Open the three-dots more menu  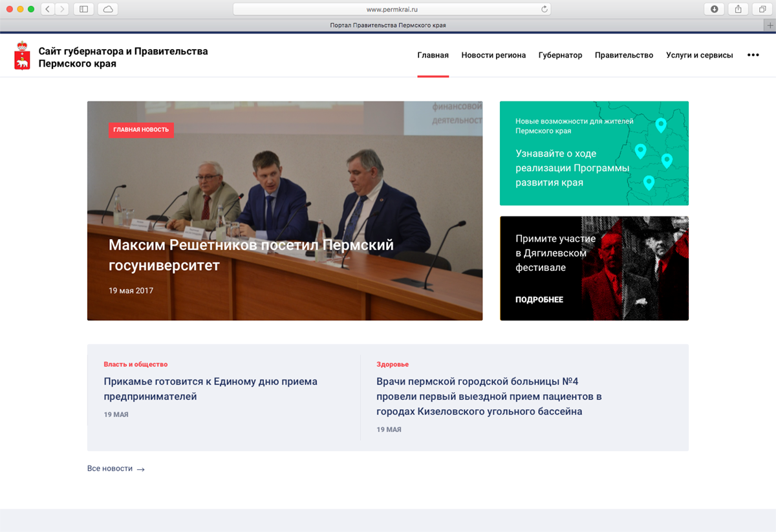tap(753, 55)
